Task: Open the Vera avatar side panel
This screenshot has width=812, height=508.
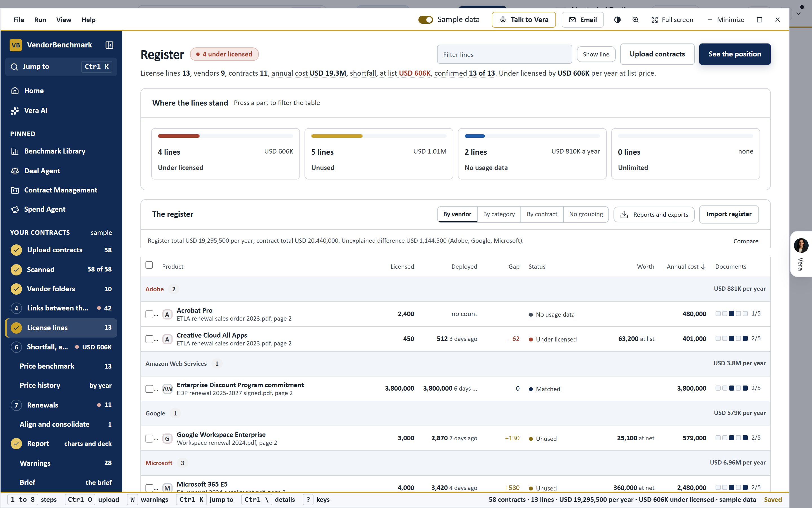Action: [x=801, y=254]
